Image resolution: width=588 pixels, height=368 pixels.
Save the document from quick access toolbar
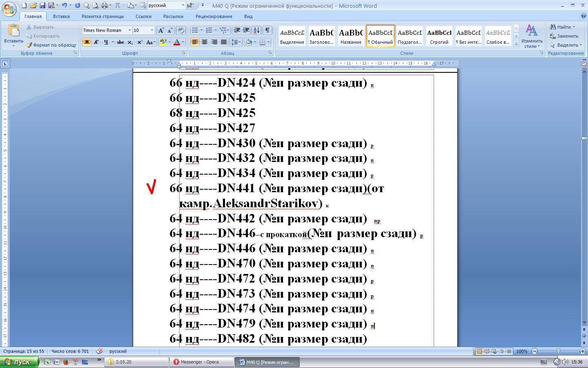pyautogui.click(x=42, y=5)
